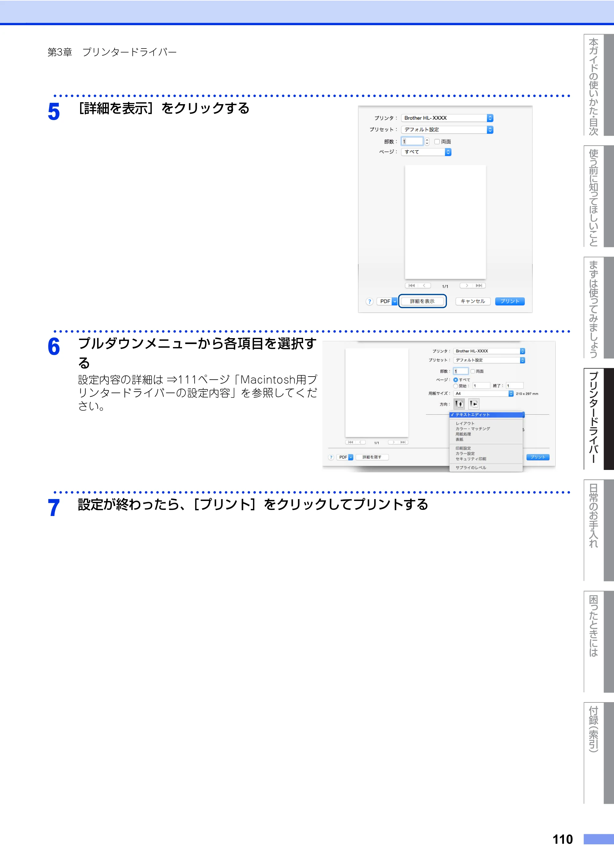This screenshot has height=868, width=614.
Task: Go to next page preview in step 5 dialog
Action: [x=467, y=286]
